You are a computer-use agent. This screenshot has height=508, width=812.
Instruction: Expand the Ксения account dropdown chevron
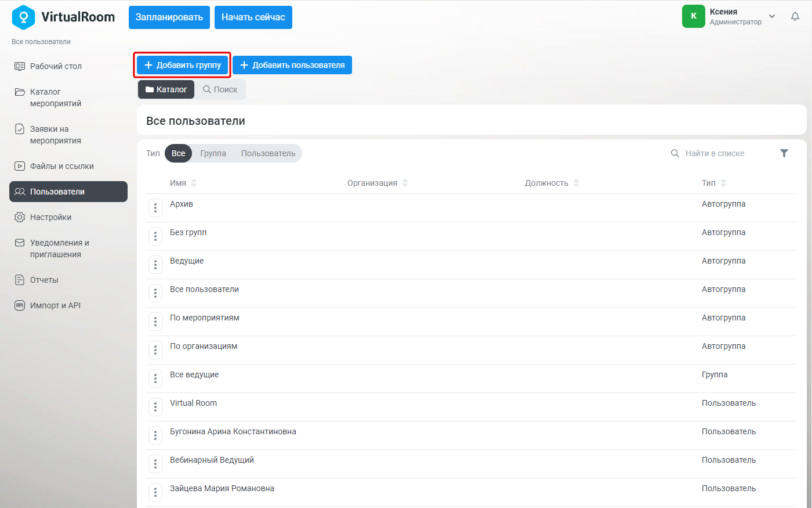click(772, 16)
